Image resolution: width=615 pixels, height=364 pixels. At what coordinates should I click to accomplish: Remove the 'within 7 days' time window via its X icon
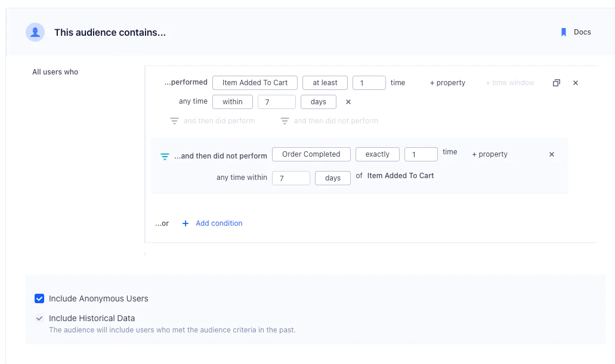point(348,102)
